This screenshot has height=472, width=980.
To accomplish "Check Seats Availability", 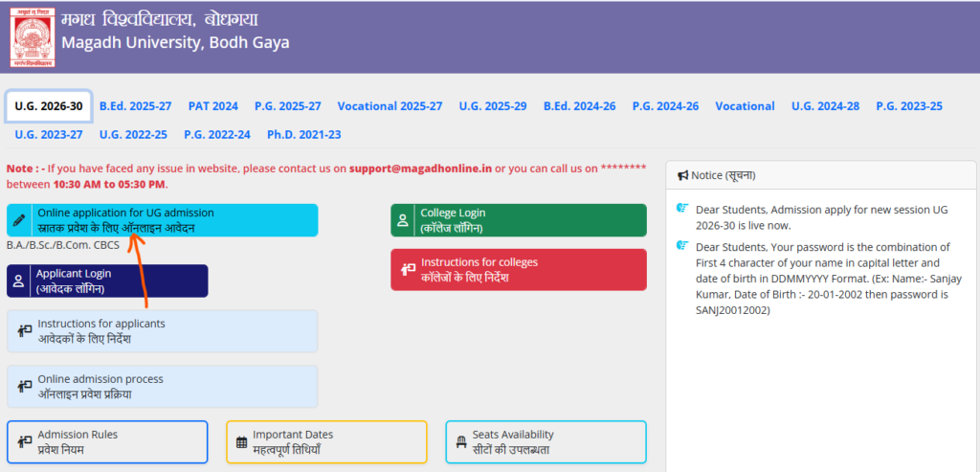I will [x=546, y=442].
